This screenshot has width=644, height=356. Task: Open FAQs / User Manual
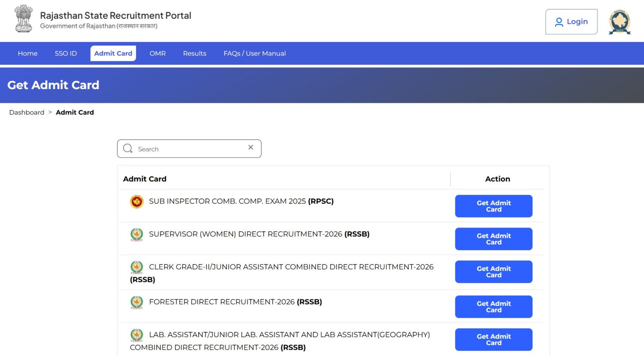[254, 53]
